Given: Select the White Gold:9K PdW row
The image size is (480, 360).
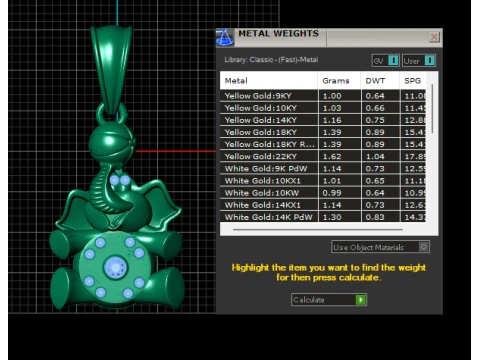Looking at the screenshot, I should (x=323, y=169).
